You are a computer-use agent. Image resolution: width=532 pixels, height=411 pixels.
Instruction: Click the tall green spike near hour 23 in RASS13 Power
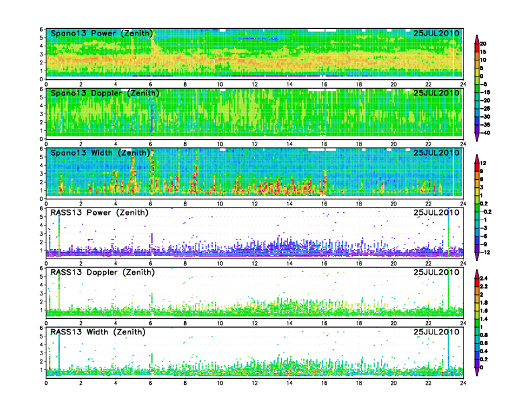point(449,232)
